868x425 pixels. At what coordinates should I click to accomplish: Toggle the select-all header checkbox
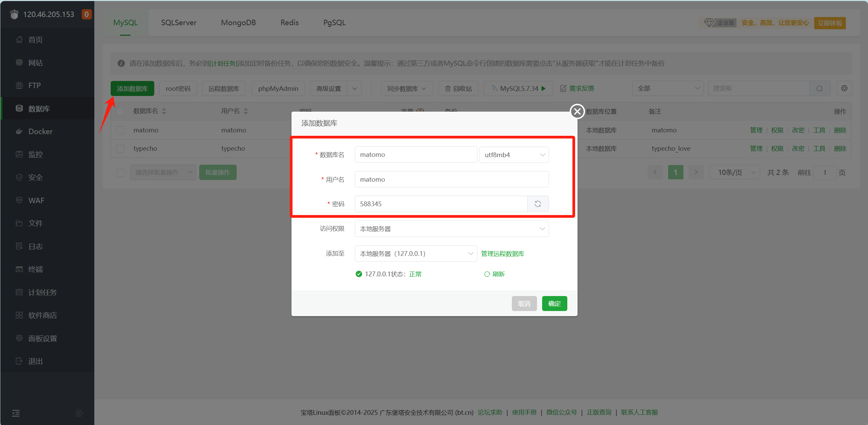[x=121, y=111]
